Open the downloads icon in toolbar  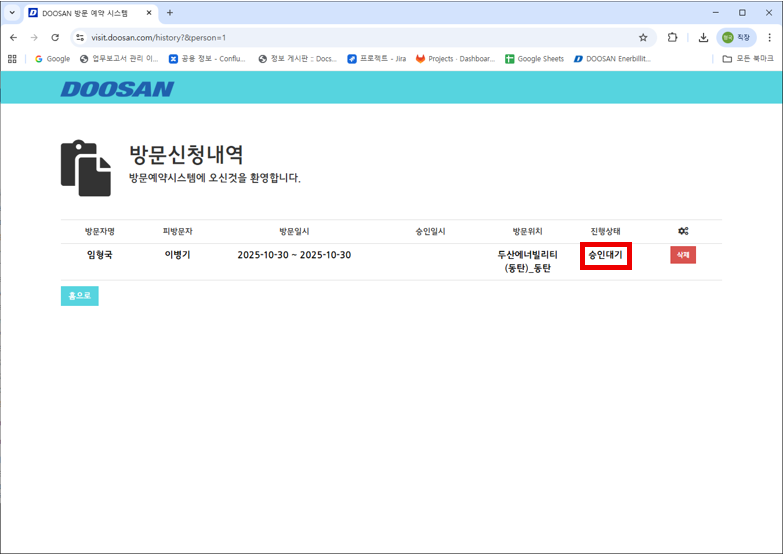pos(703,37)
